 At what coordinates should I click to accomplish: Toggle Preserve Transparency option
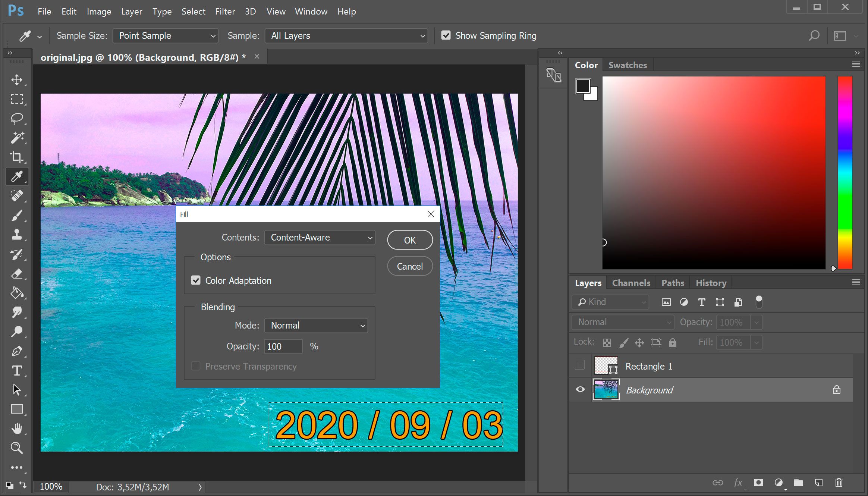[x=196, y=366]
